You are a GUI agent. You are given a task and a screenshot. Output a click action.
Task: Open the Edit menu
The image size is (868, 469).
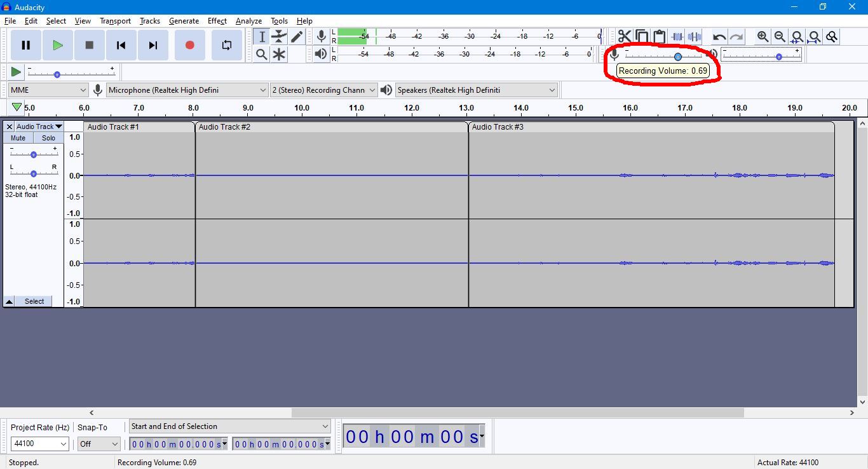coord(31,21)
